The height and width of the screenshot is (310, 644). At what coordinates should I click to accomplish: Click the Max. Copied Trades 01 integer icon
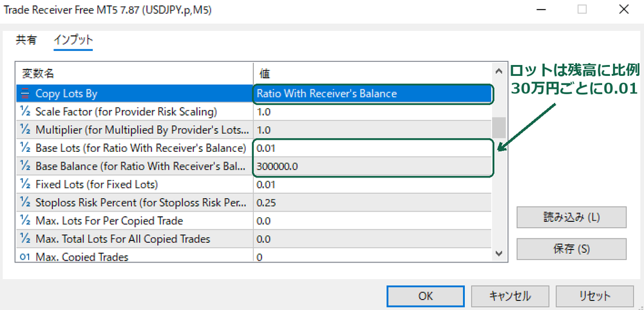pos(25,257)
